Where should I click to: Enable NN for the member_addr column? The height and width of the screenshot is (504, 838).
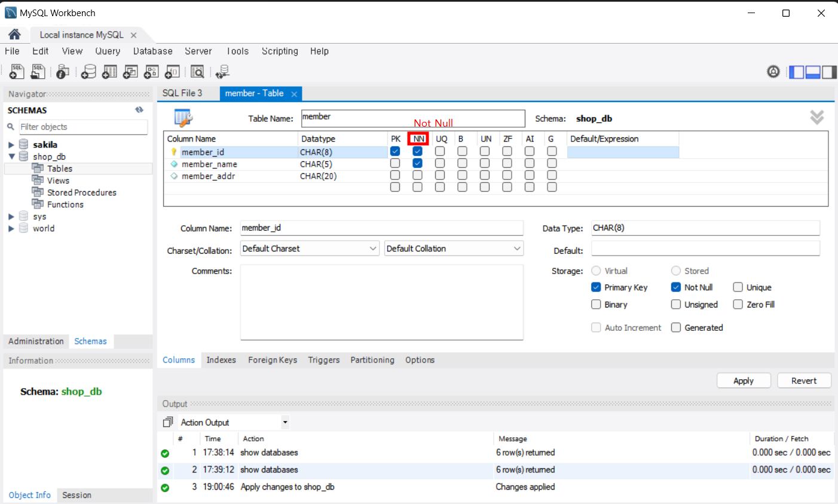tap(417, 176)
